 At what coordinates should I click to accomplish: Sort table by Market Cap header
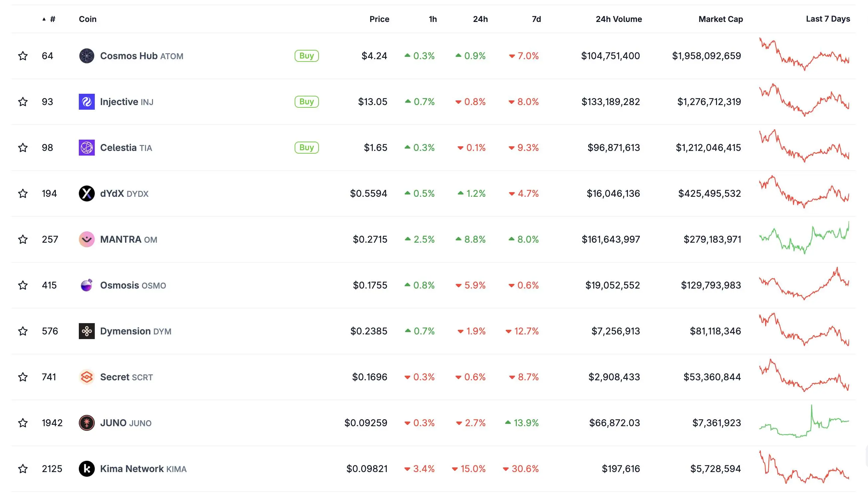pyautogui.click(x=720, y=19)
